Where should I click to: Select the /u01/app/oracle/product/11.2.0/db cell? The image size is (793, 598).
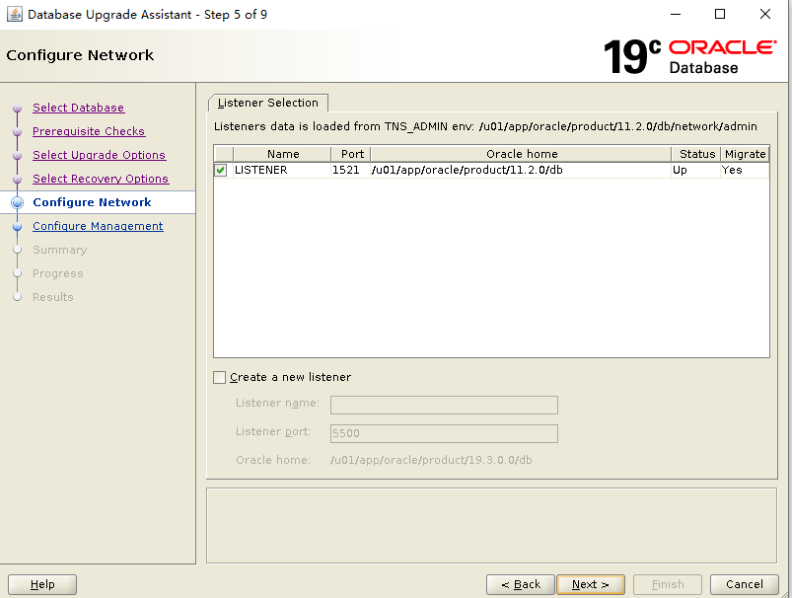(521, 170)
